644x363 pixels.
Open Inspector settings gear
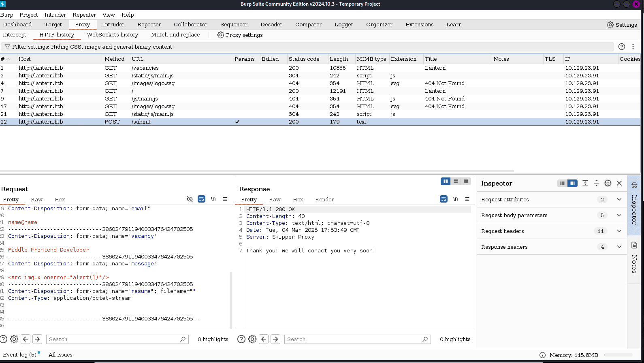608,183
